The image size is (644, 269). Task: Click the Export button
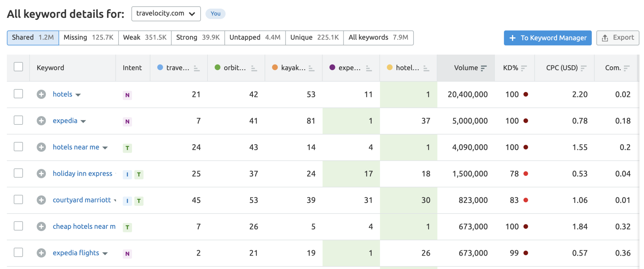tap(618, 38)
